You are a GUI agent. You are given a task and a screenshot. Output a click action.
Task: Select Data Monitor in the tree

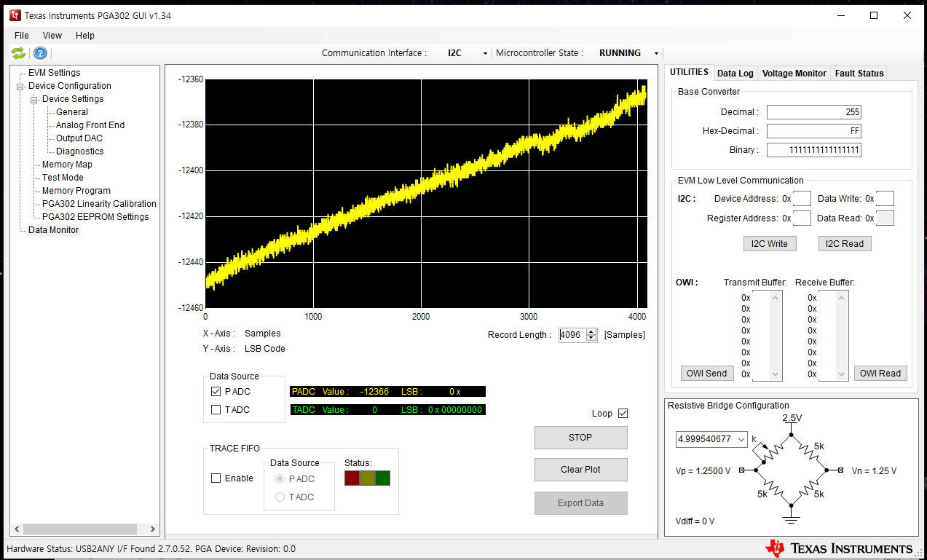(x=54, y=230)
